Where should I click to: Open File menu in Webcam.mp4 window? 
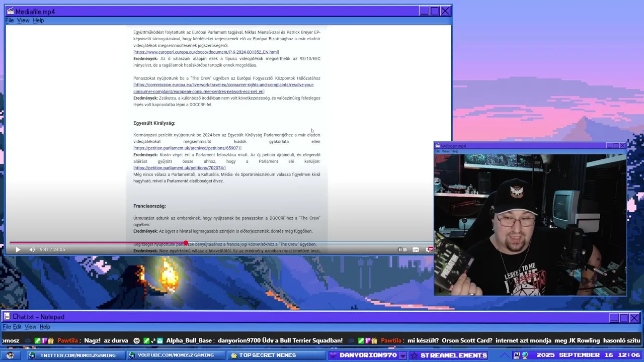(437, 151)
